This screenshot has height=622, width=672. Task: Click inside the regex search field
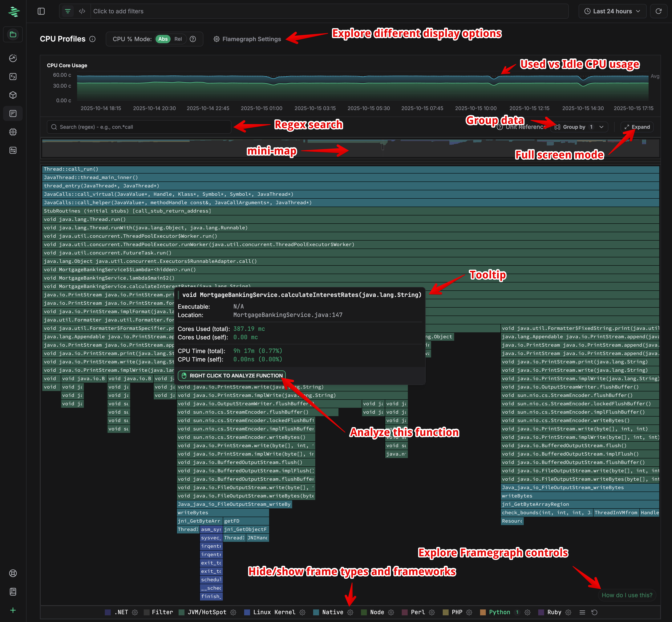point(138,127)
